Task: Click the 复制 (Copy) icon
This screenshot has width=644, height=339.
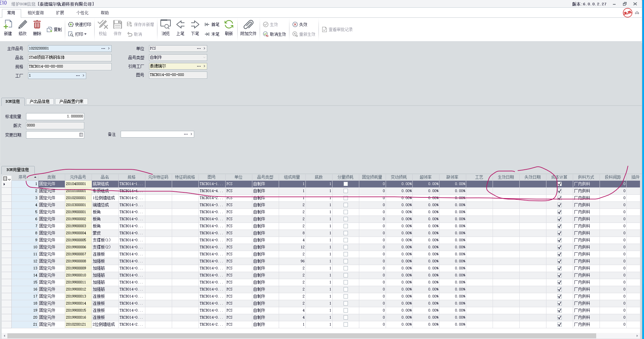Action: pos(49,29)
